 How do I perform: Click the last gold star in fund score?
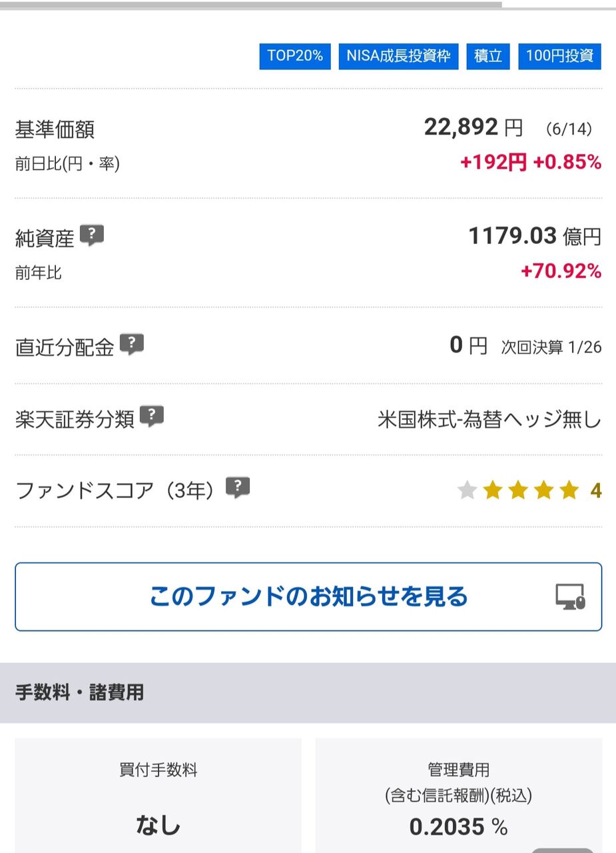coord(569,491)
